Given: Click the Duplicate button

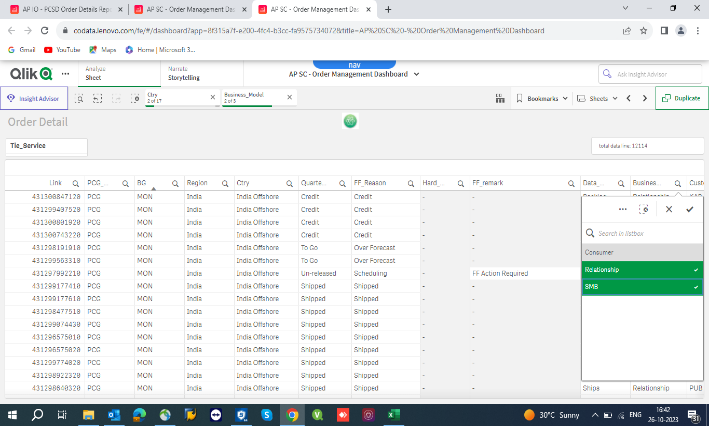Looking at the screenshot, I should 680,99.
